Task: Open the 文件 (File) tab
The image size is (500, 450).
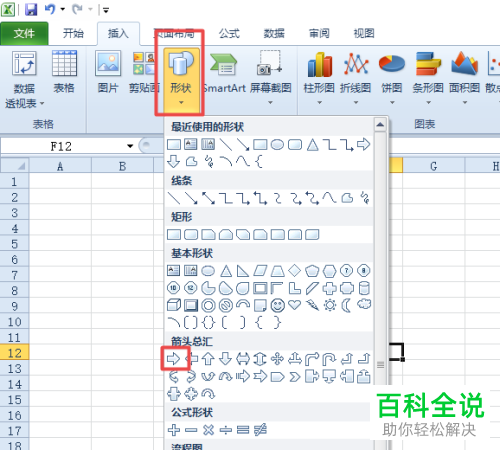Action: pyautogui.click(x=24, y=33)
